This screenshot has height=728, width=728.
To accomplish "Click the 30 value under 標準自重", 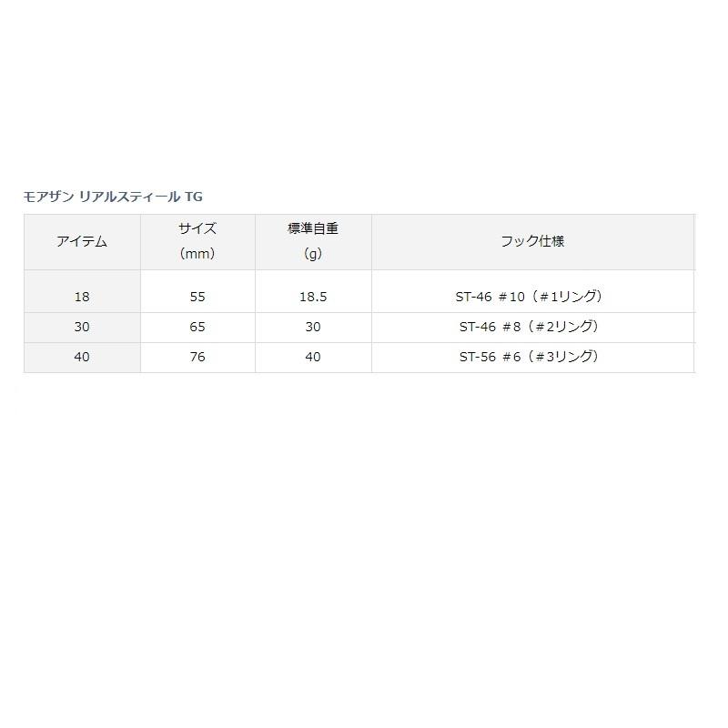I will click(x=313, y=327).
